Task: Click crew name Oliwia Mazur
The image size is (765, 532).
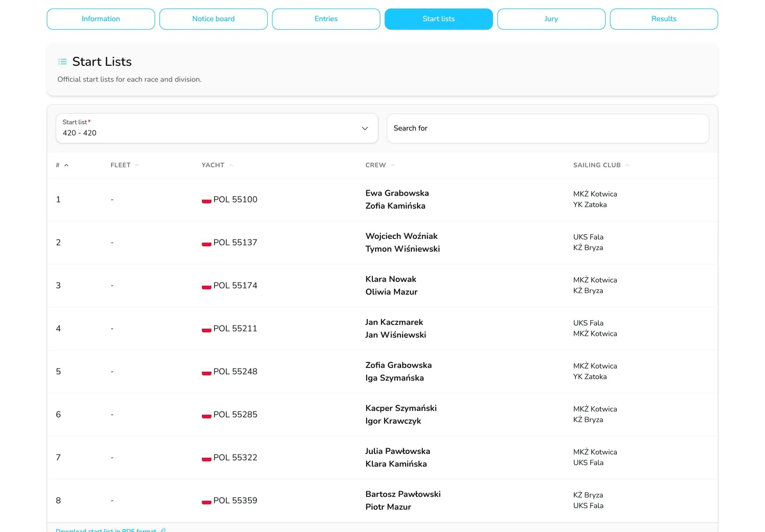Action: pyautogui.click(x=392, y=292)
